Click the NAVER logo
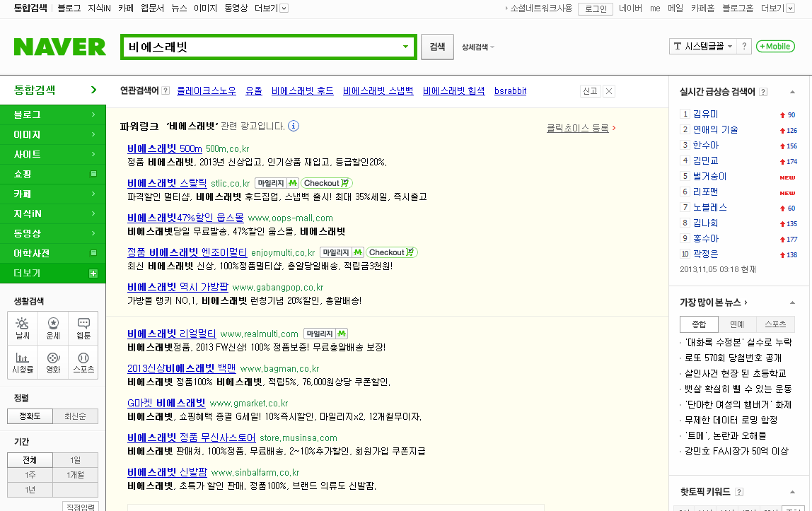 coord(59,47)
